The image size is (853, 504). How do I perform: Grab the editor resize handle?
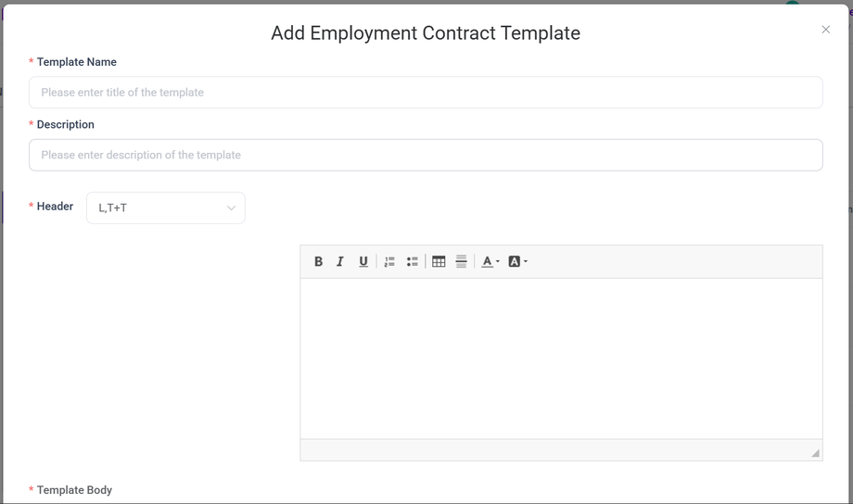pos(815,453)
